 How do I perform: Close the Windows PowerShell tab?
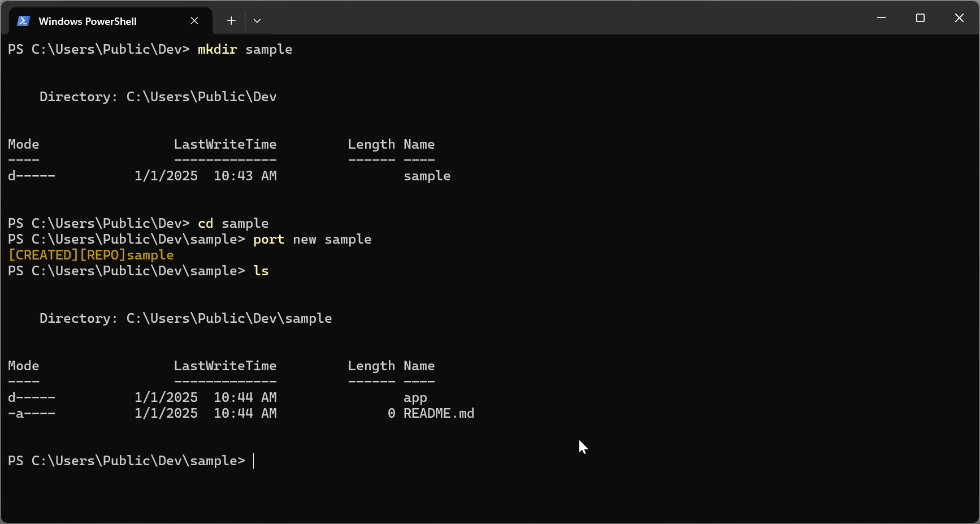(194, 21)
